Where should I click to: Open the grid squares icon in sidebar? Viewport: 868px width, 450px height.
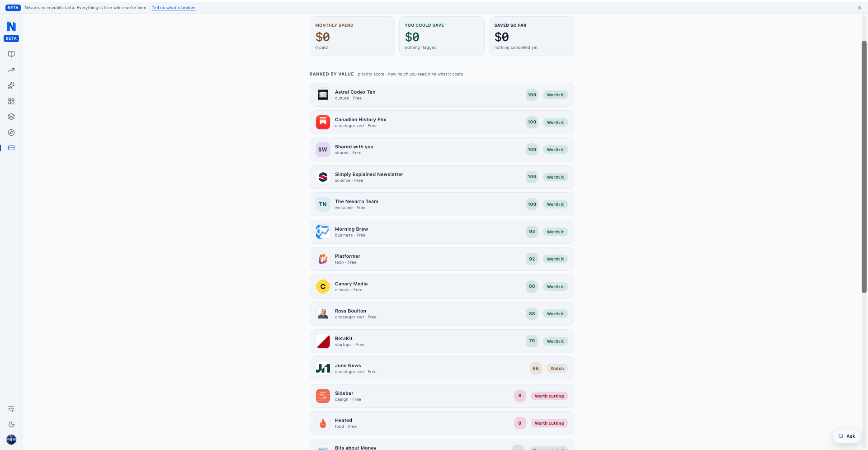pos(11,101)
